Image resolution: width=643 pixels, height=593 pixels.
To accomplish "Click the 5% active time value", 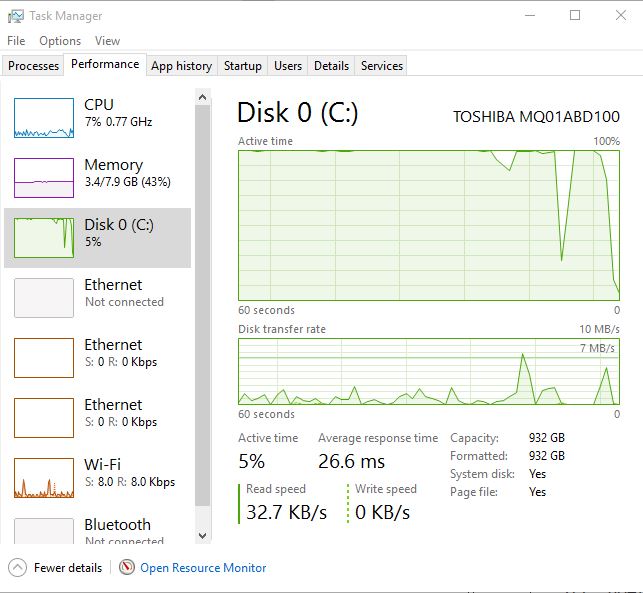I will pos(251,461).
